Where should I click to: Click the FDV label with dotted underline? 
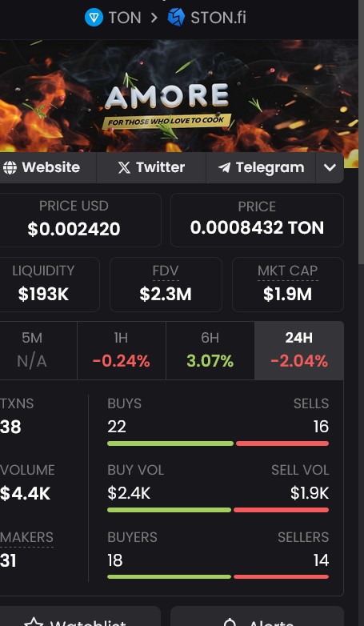pyautogui.click(x=166, y=271)
